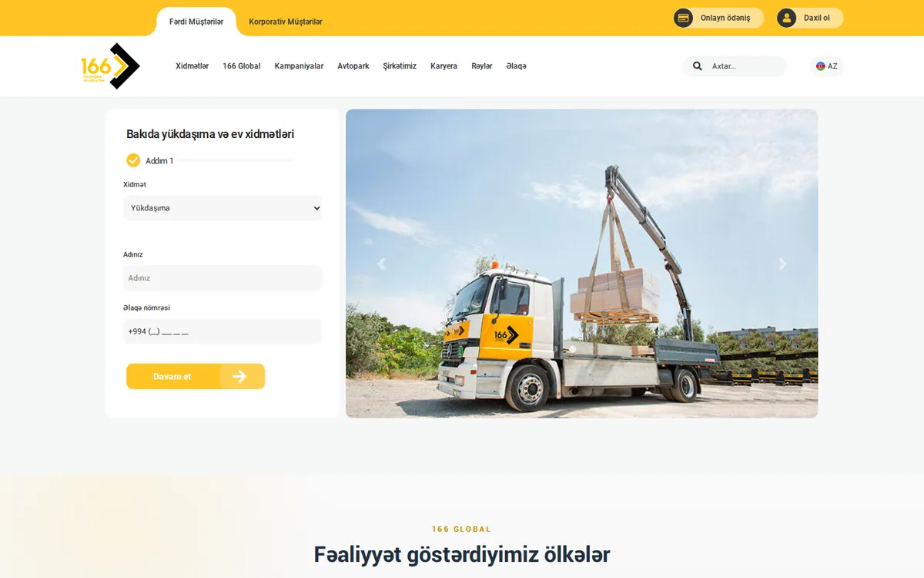Click the credit card icon for online payment

point(684,18)
